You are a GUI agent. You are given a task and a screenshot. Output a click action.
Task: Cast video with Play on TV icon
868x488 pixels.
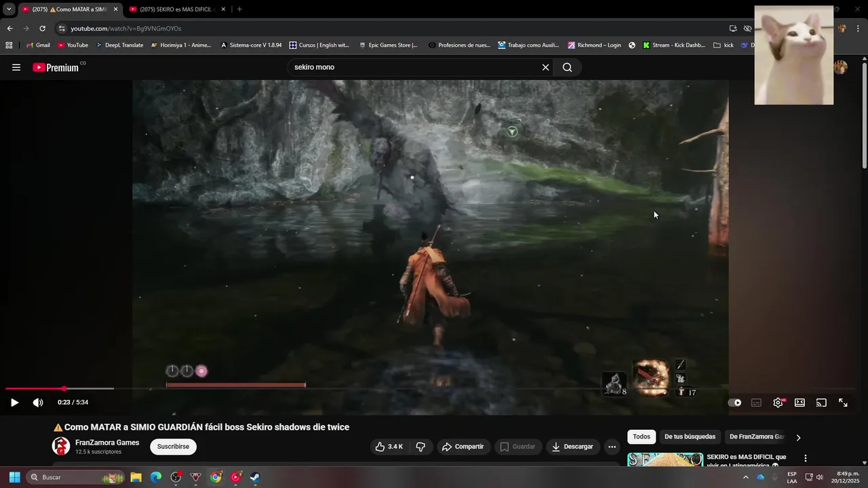click(x=821, y=403)
